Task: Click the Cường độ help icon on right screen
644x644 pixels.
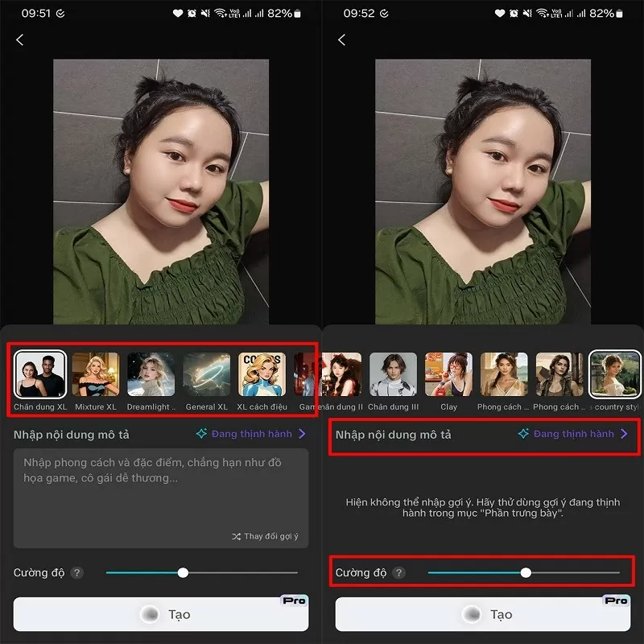Action: pyautogui.click(x=399, y=573)
